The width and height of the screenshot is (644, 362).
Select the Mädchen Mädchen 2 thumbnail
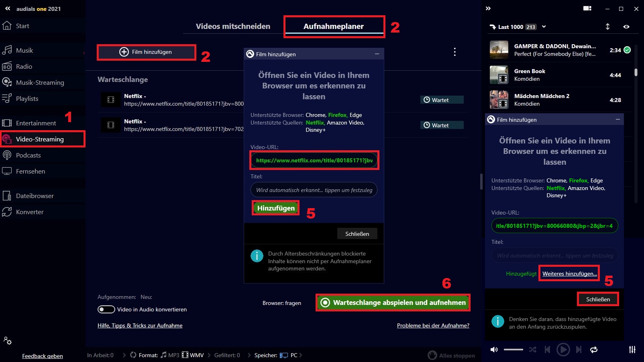click(499, 100)
